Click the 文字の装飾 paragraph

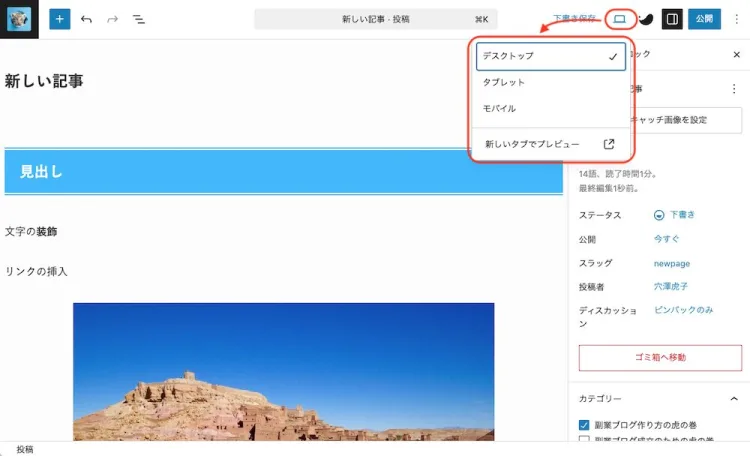coord(31,232)
